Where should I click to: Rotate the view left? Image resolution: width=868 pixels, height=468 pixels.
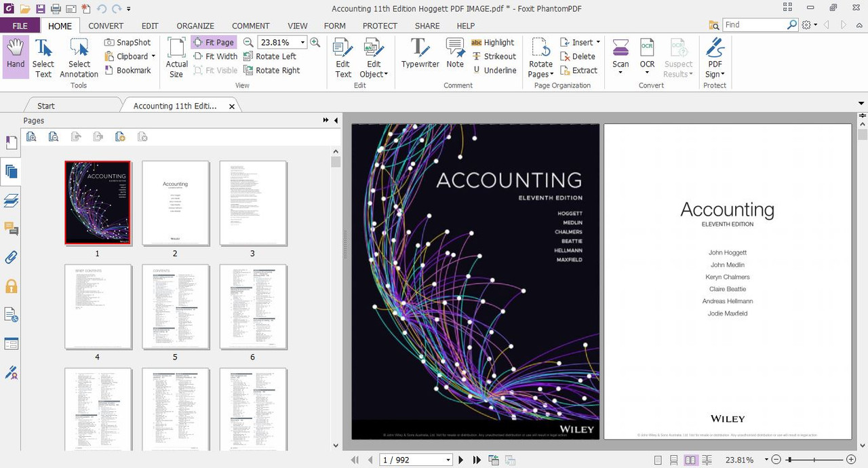tap(270, 56)
